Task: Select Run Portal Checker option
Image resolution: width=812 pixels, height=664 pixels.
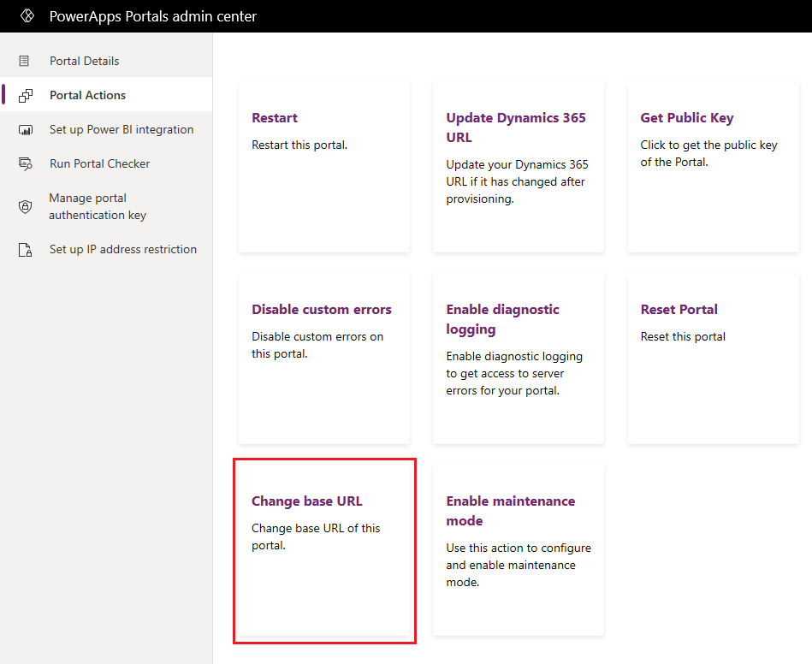Action: coord(106,163)
